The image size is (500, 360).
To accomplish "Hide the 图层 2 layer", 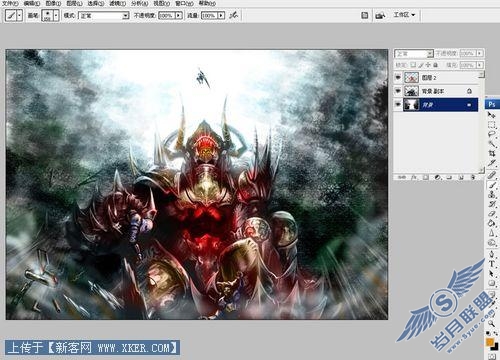I will (x=398, y=77).
